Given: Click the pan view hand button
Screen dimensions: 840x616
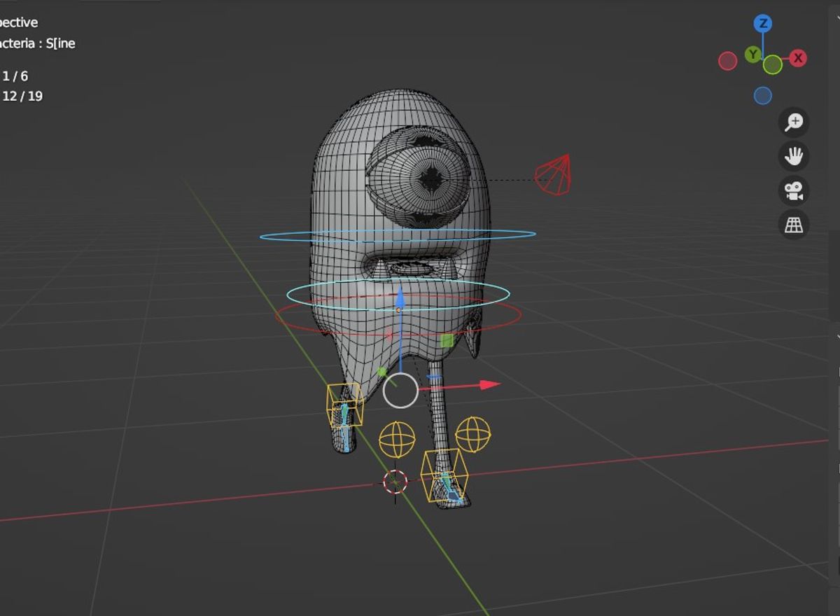Looking at the screenshot, I should [x=794, y=156].
